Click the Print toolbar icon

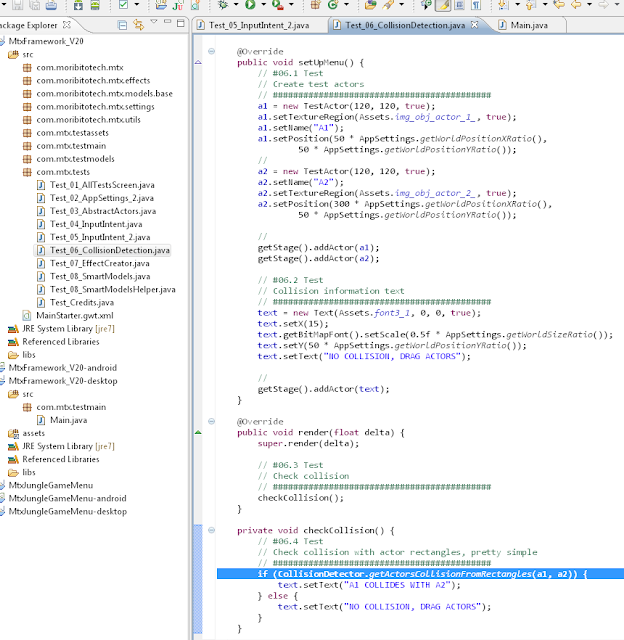click(51, 4)
